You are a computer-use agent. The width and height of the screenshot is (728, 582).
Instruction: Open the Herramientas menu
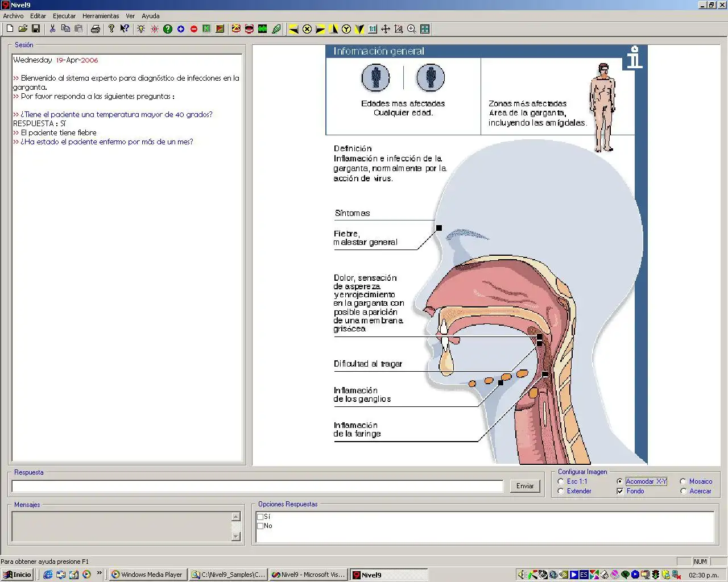(101, 16)
